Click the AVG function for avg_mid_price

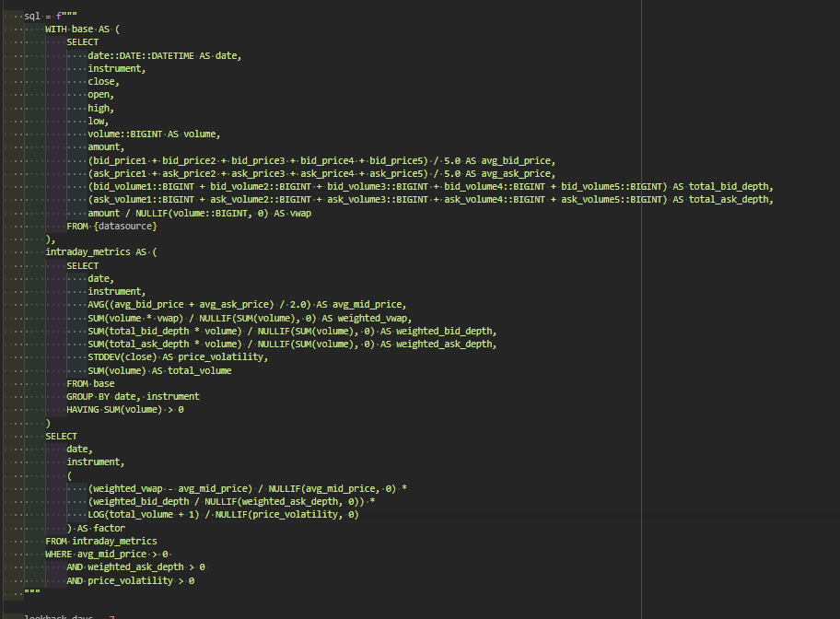pos(99,304)
